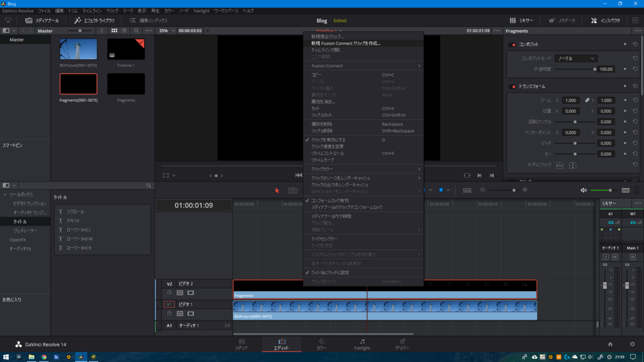Click the zoom in plus icon for timeline
This screenshot has width=644, height=362.
pyautogui.click(x=525, y=190)
